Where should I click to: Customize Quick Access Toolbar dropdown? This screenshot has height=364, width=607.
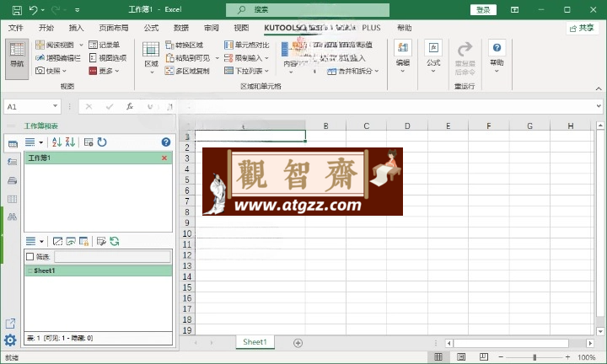click(x=78, y=10)
